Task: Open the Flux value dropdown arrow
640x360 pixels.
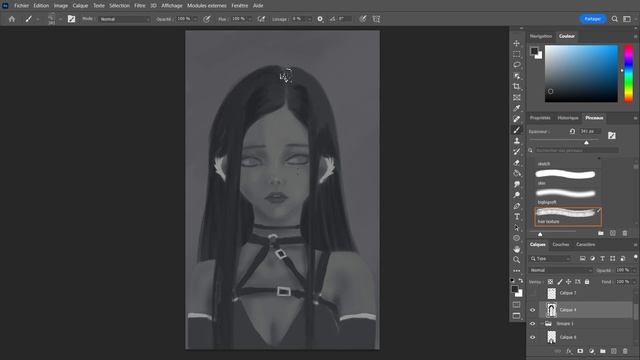Action: click(249, 19)
